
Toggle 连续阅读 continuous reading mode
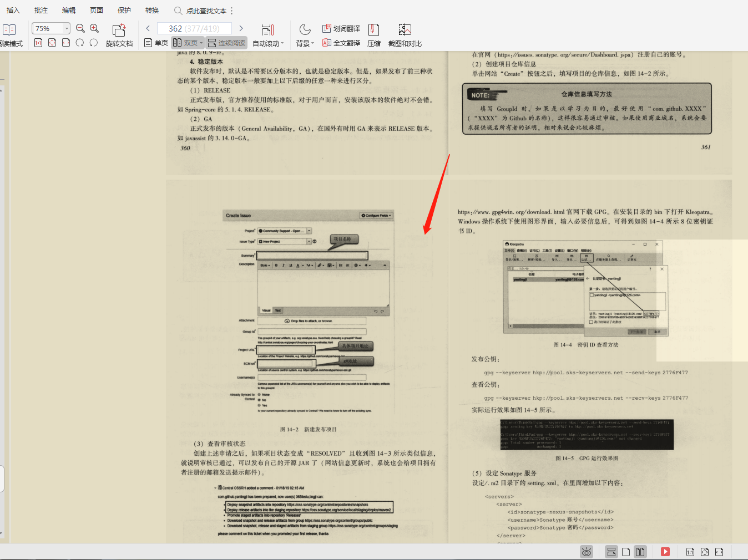click(226, 43)
